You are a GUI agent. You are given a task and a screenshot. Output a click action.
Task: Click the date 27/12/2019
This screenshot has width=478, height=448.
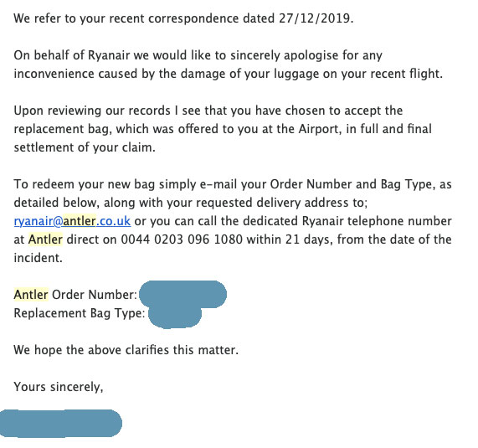click(316, 18)
